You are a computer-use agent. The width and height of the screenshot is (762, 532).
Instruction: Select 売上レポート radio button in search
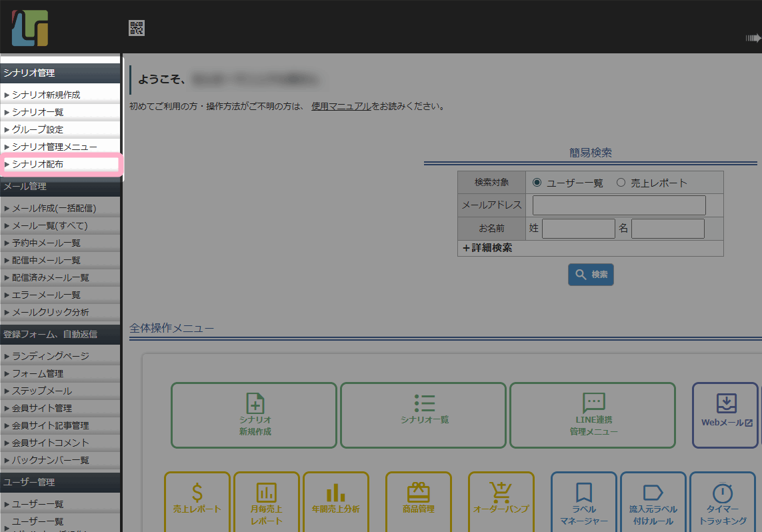(621, 183)
